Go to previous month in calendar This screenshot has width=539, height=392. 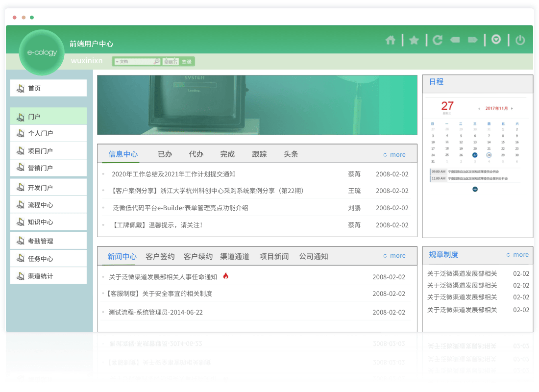click(479, 108)
